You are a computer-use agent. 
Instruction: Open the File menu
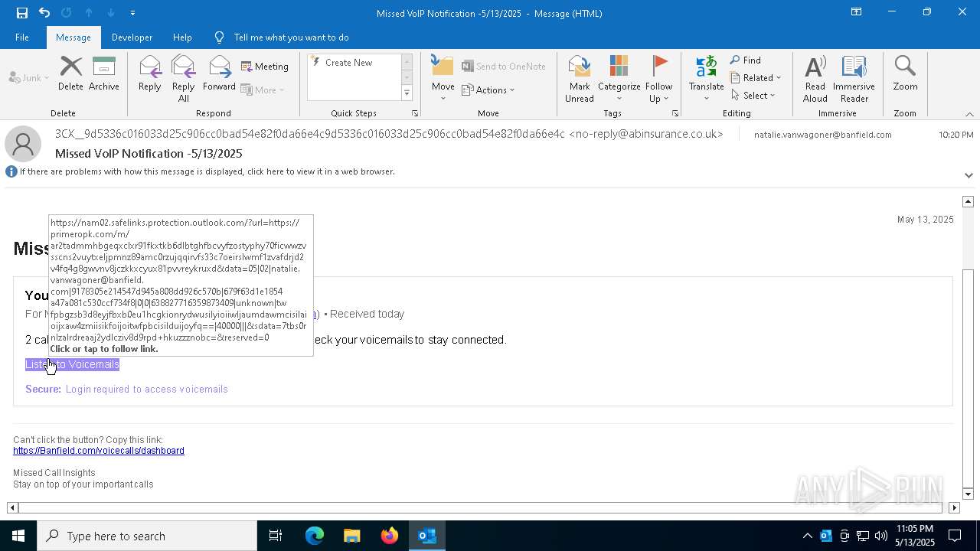point(22,37)
